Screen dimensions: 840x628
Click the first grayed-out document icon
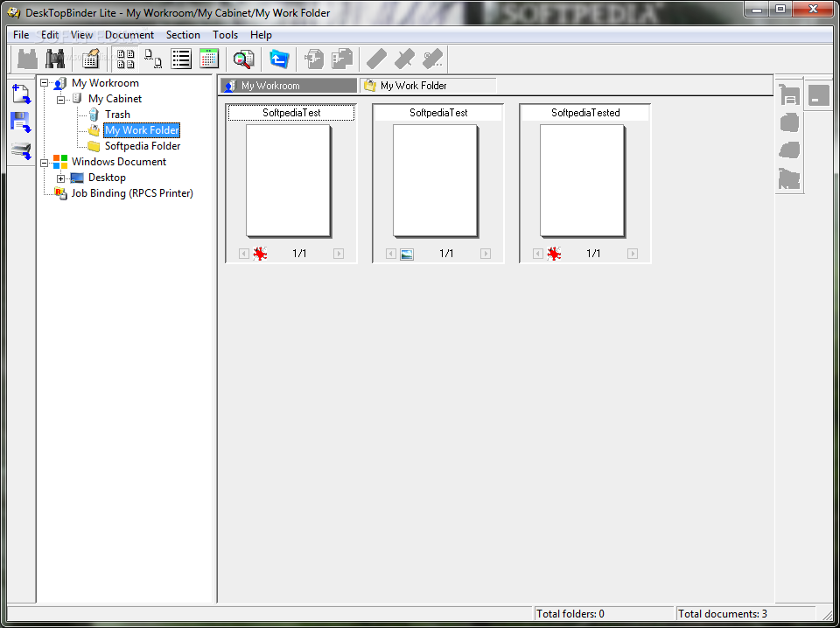tap(314, 59)
